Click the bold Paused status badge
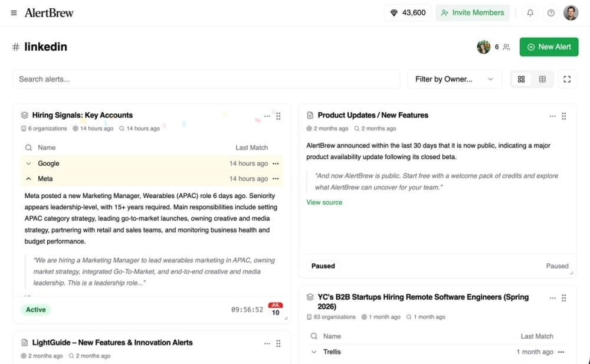 click(x=323, y=265)
